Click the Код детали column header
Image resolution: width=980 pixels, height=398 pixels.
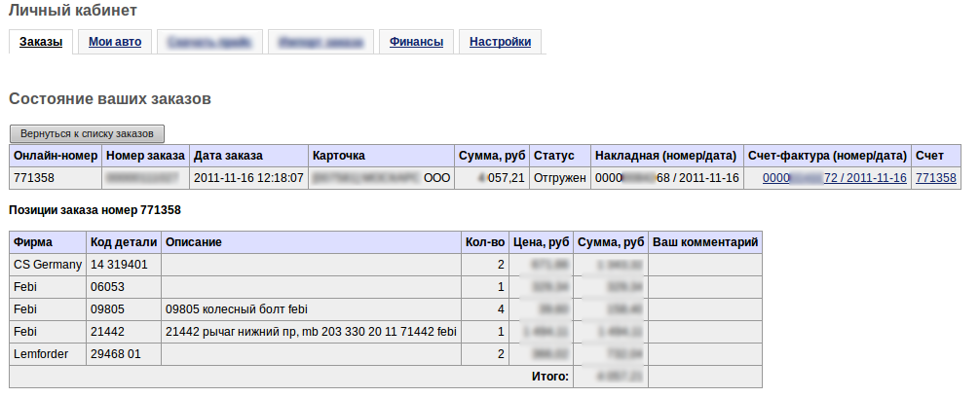(x=121, y=241)
